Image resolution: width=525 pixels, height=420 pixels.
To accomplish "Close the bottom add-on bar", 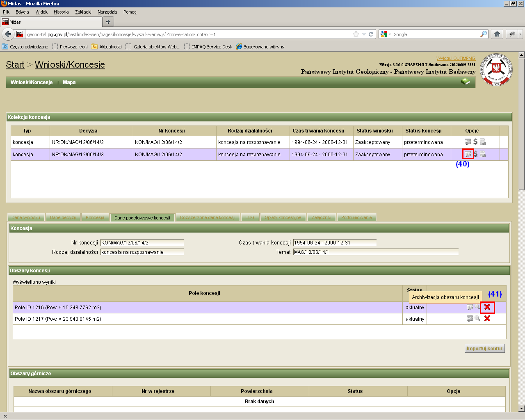I will [5, 416].
